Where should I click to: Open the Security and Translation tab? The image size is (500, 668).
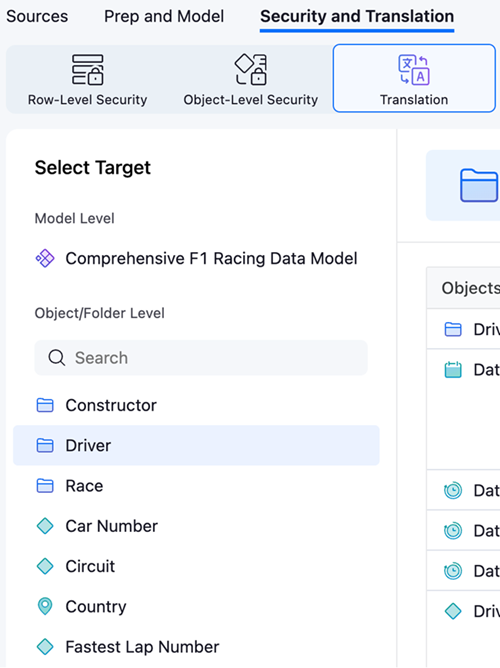pos(357,16)
